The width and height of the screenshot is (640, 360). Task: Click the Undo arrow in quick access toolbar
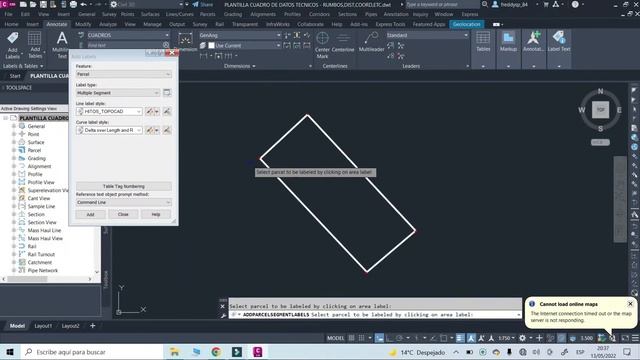[x=84, y=4]
